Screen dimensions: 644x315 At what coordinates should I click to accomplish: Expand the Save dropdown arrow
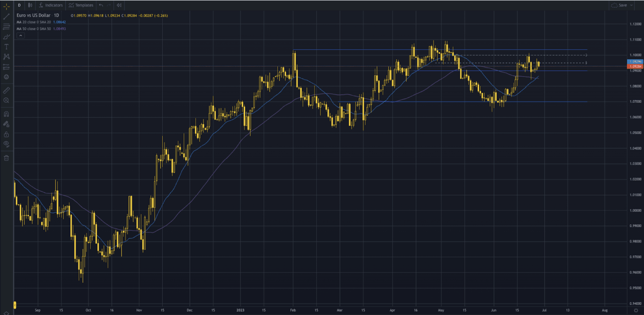(631, 5)
